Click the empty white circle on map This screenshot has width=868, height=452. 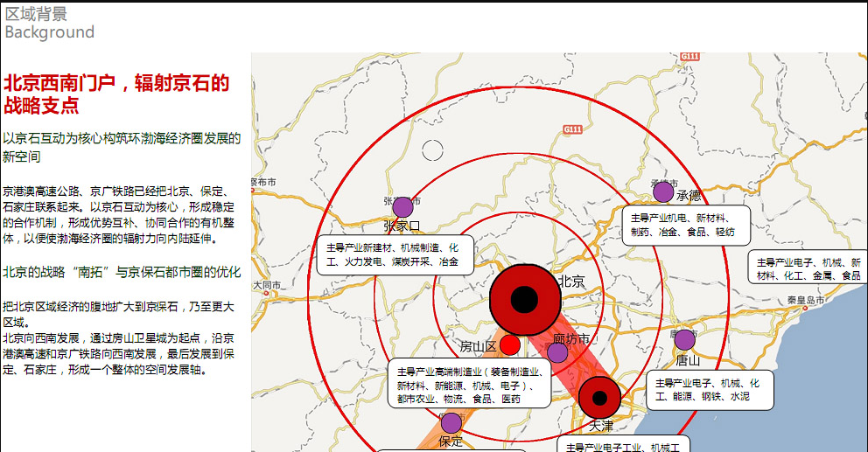tap(432, 150)
